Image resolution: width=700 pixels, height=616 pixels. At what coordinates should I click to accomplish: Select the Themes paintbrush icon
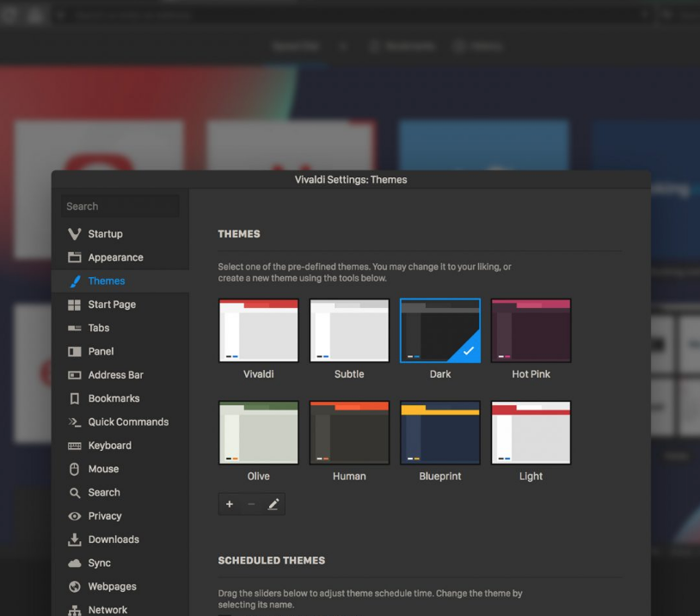pyautogui.click(x=75, y=281)
